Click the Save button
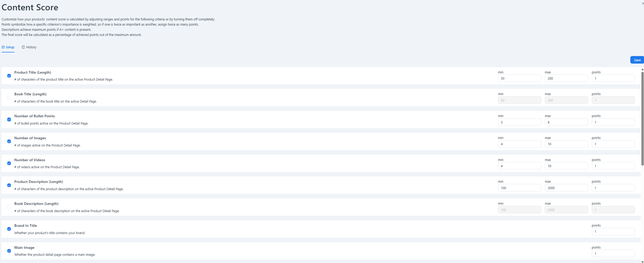 tap(637, 60)
